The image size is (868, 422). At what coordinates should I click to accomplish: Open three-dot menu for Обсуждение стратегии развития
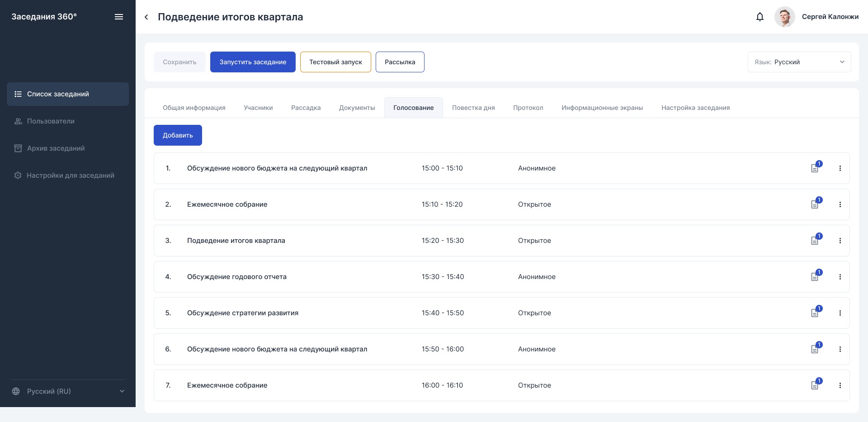[x=840, y=313]
